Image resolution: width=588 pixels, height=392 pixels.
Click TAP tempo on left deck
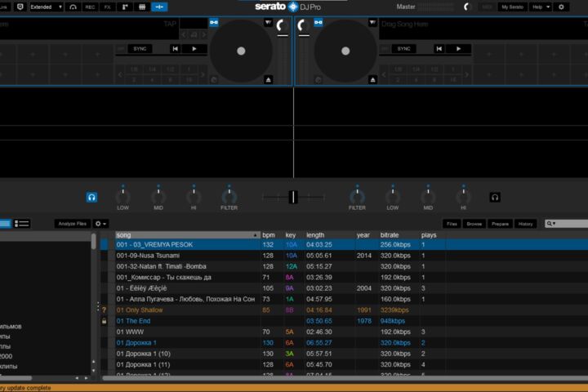(x=170, y=24)
